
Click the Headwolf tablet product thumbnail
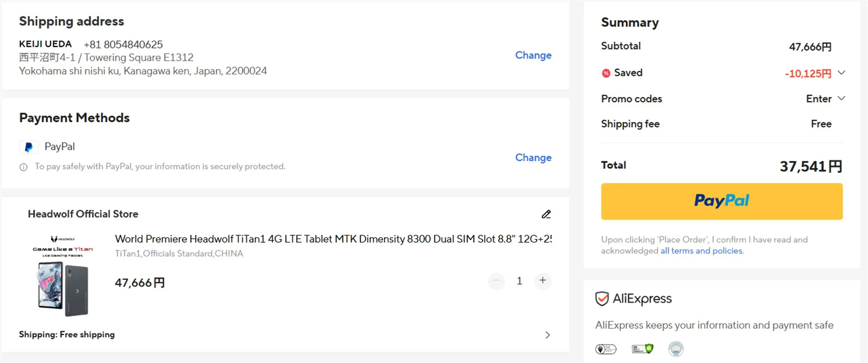pos(63,275)
